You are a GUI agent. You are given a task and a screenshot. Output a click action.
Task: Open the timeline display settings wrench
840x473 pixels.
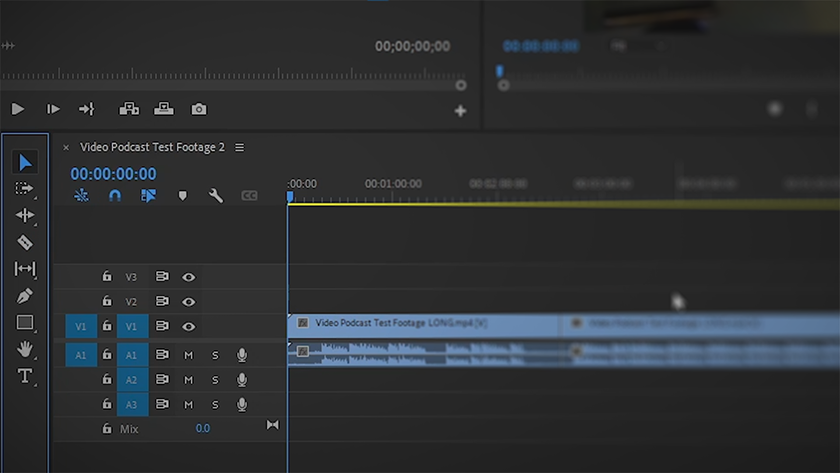(x=215, y=196)
